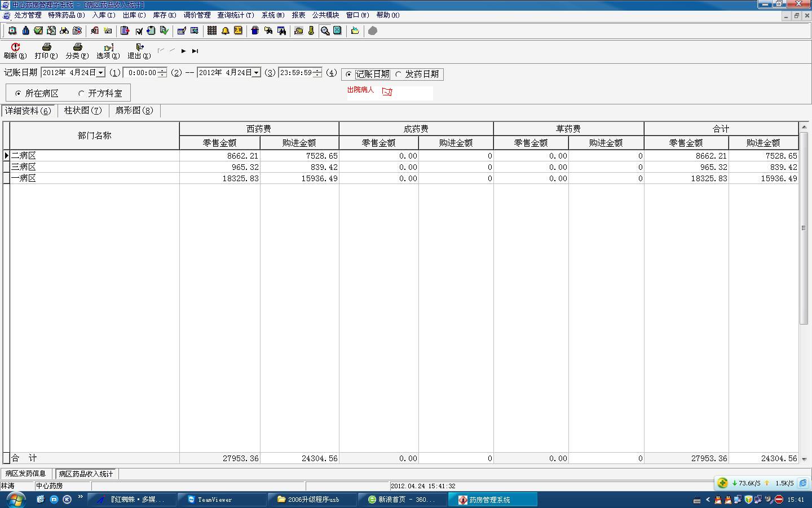Refresh data with the 刷新 button
Viewport: 812px width, 508px height.
(15, 51)
